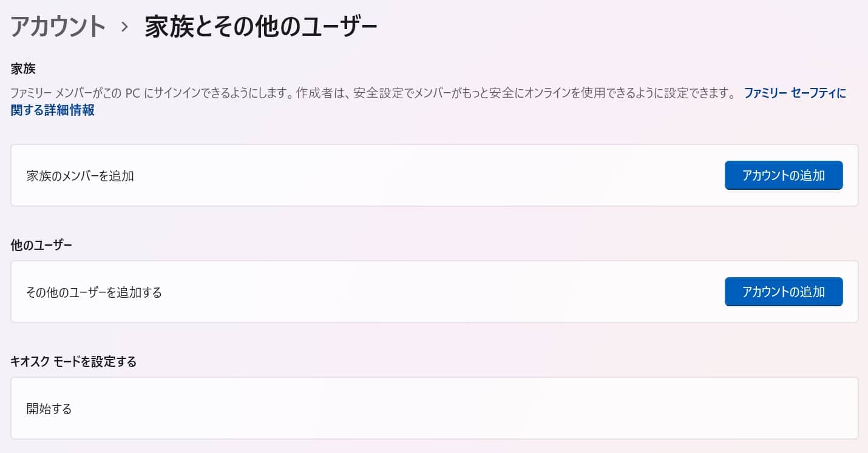Select the その他のユーザーを追加する row label

pyautogui.click(x=94, y=292)
